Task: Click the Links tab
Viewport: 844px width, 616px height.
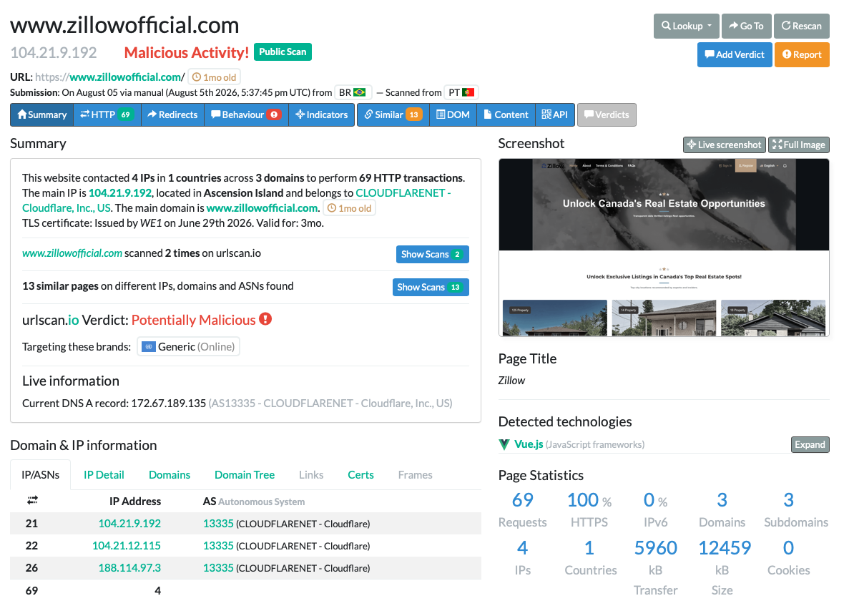Action: (311, 475)
